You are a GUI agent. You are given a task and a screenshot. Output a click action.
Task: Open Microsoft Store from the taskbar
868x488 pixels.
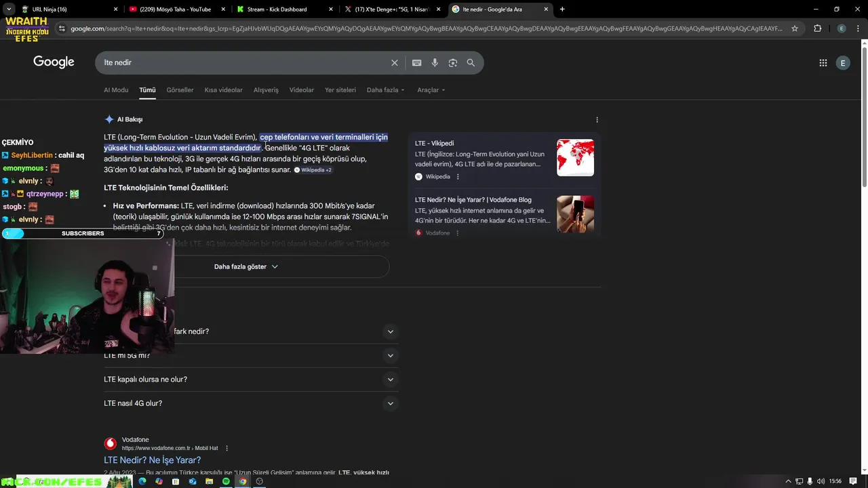coord(176,481)
